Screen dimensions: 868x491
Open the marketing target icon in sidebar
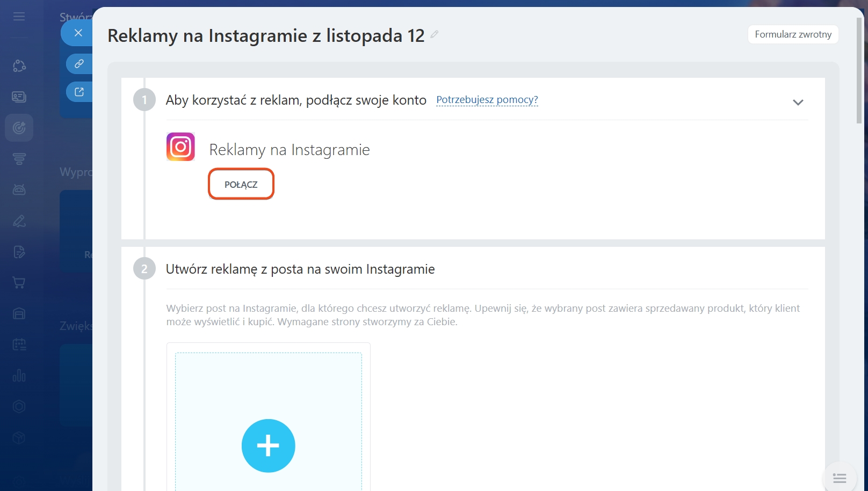coord(19,128)
